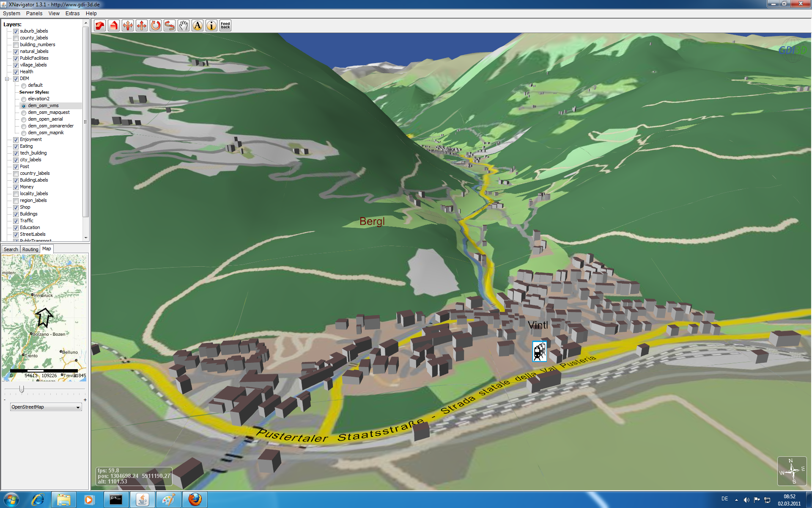Collapse the DEM layer tree node
Viewport: 812px width, 508px height.
(7, 79)
